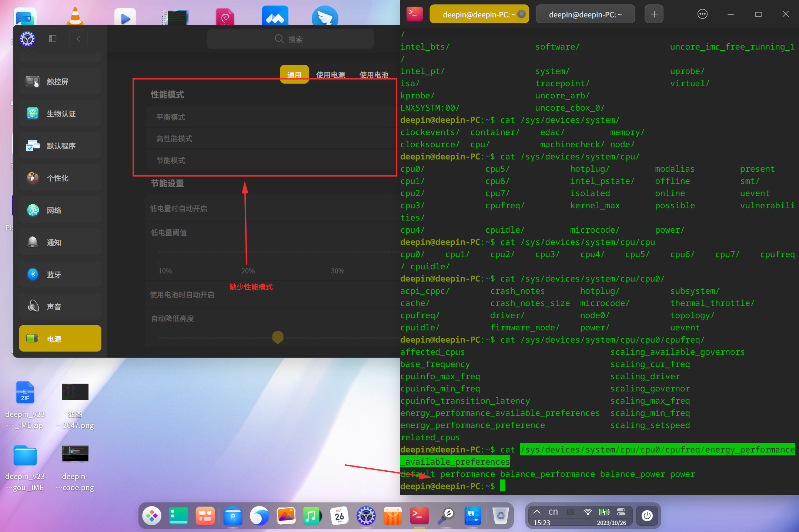Open the cn keyboard layout switcher

[553, 512]
